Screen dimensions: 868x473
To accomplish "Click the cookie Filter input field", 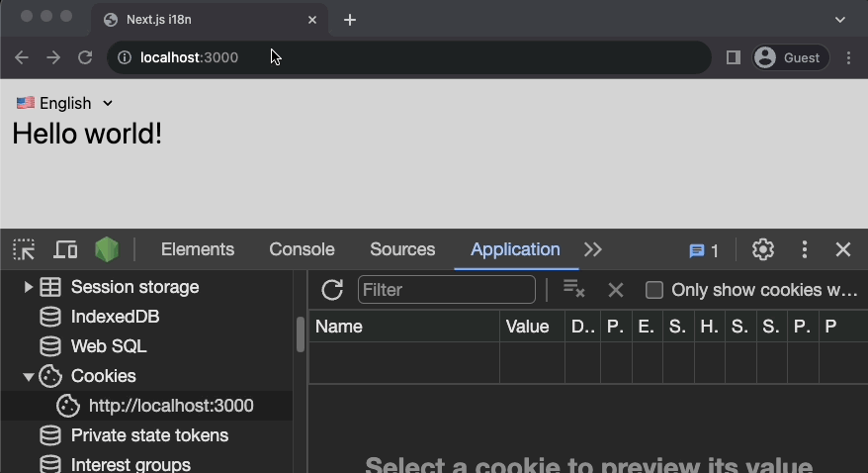I will [x=447, y=290].
